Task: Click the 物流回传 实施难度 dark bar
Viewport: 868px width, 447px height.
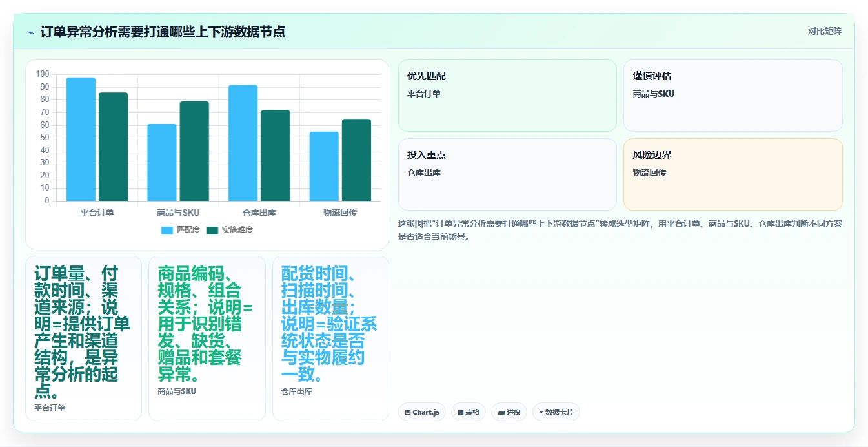Action: (356, 160)
